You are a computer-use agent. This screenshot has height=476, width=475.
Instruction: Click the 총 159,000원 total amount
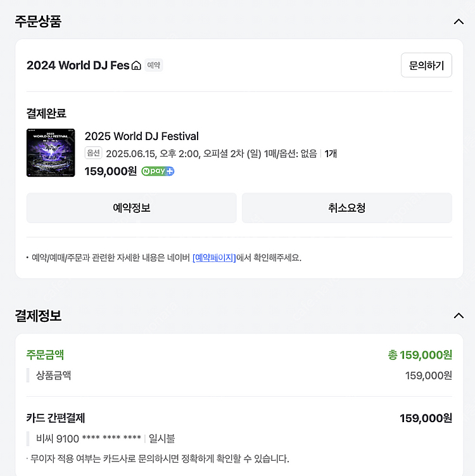point(420,355)
